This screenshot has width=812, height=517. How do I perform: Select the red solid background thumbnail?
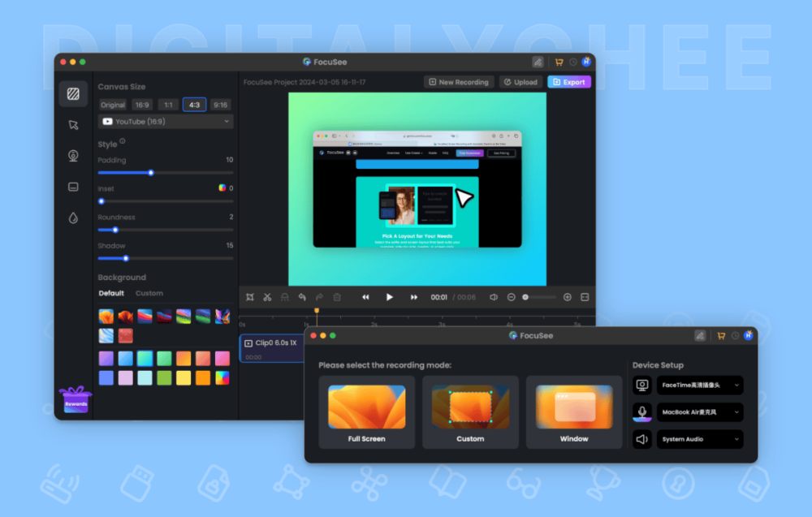125,336
